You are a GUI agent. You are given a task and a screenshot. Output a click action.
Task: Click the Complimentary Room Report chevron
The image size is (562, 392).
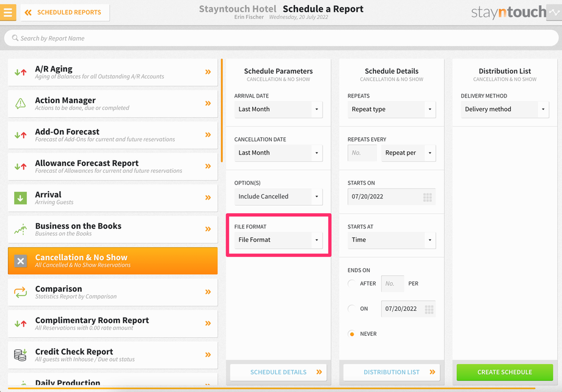(208, 324)
